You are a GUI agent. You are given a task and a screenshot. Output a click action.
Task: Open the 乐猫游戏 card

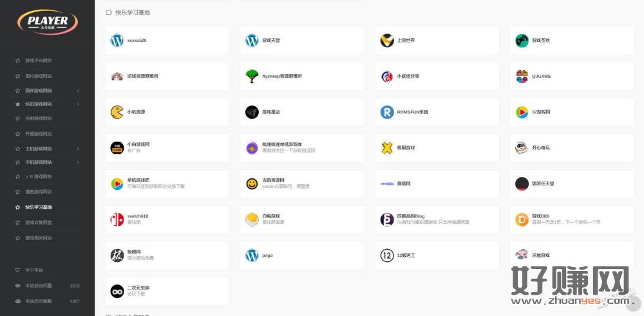point(572,256)
